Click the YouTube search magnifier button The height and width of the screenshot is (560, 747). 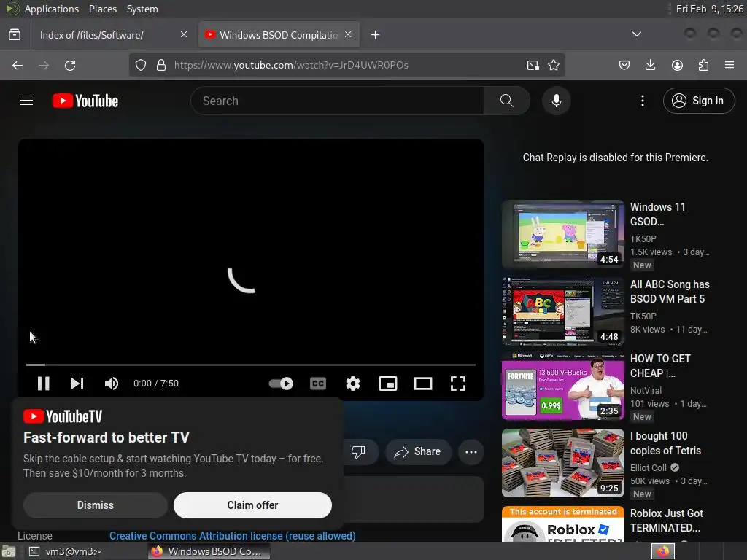pos(506,101)
